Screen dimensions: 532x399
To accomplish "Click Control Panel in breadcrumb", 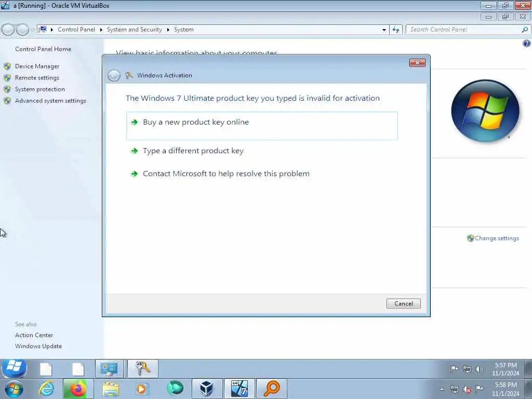I will [76, 30].
